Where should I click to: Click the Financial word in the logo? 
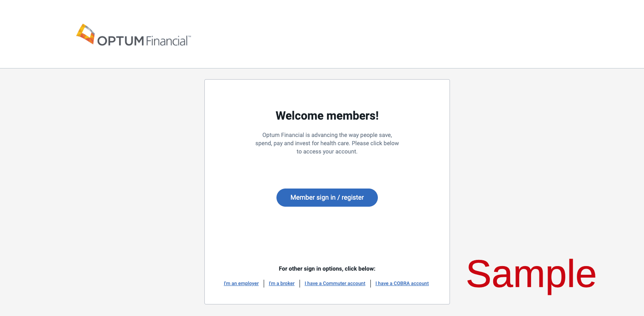(x=166, y=41)
